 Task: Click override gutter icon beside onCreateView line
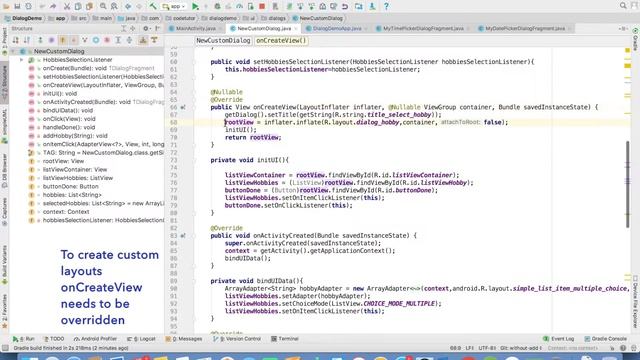click(x=183, y=107)
